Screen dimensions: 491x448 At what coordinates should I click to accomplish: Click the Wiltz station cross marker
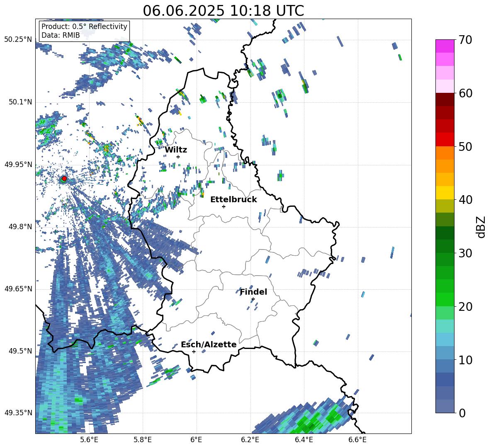178,157
